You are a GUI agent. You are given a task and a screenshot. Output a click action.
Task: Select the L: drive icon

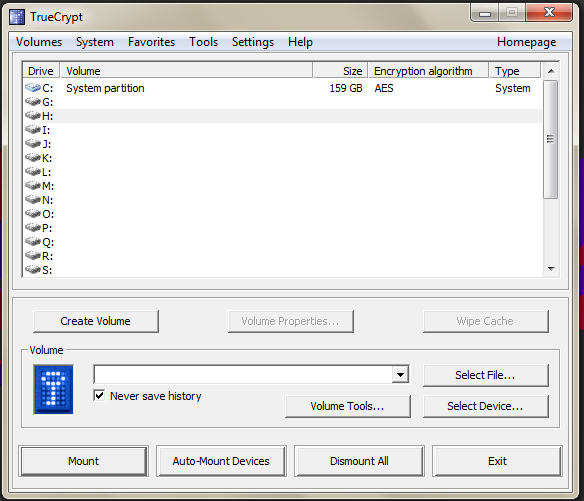pyautogui.click(x=33, y=172)
